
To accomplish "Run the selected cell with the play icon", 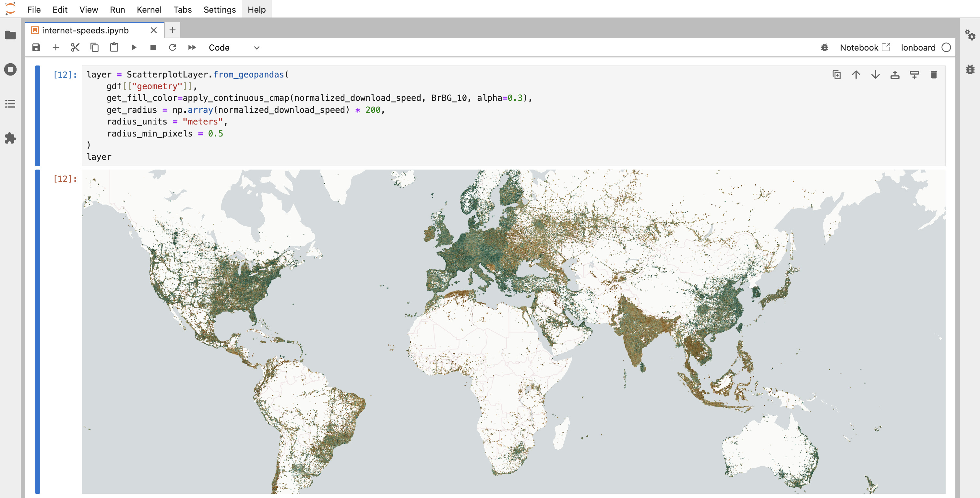I will (x=134, y=48).
